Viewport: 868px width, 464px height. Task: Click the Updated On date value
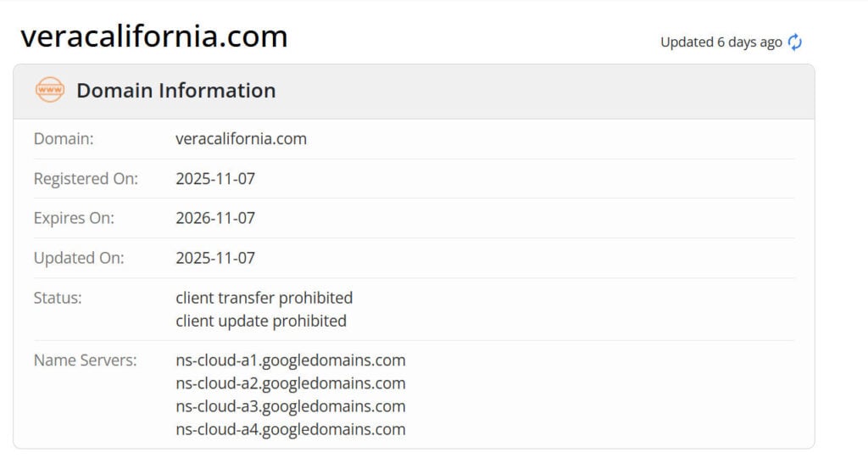(215, 258)
